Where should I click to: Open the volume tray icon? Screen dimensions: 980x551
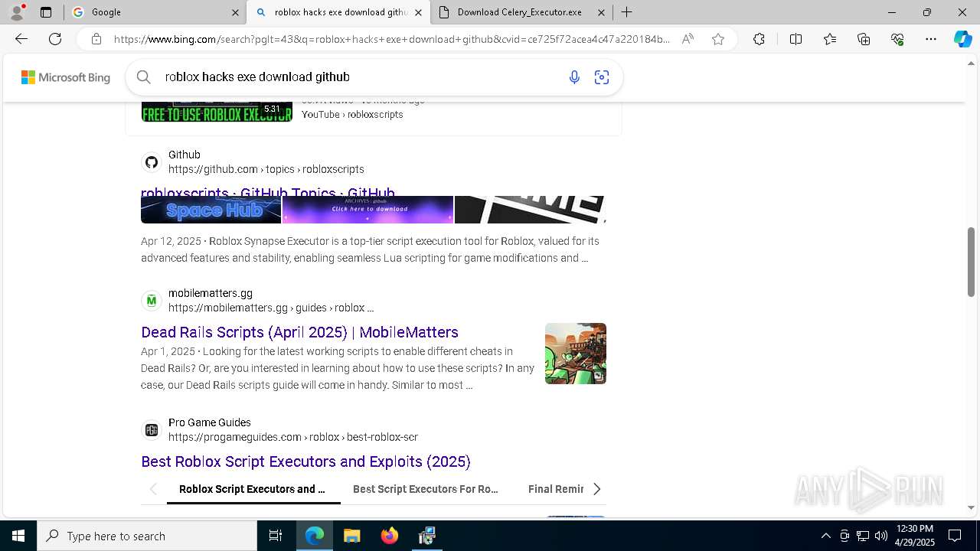(x=881, y=536)
